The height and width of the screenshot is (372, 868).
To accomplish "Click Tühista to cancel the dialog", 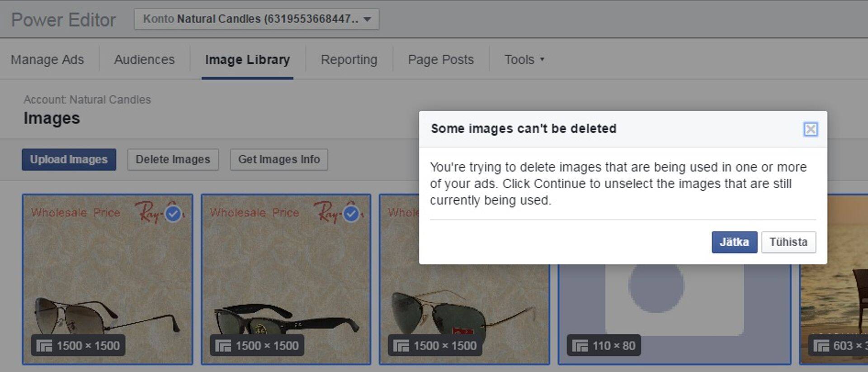I will [788, 242].
